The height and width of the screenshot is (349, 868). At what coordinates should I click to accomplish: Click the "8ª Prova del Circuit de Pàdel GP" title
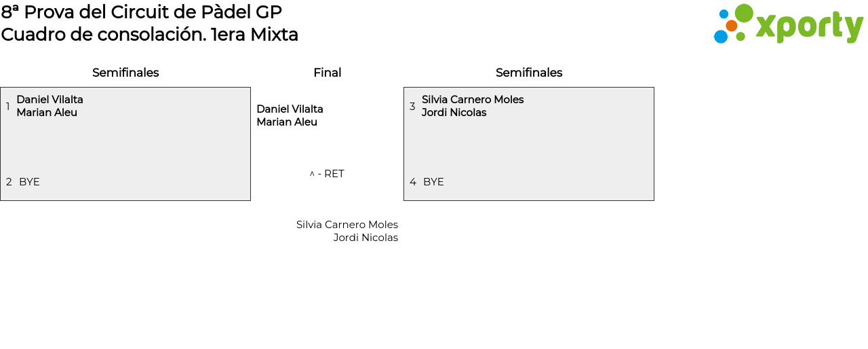click(141, 12)
